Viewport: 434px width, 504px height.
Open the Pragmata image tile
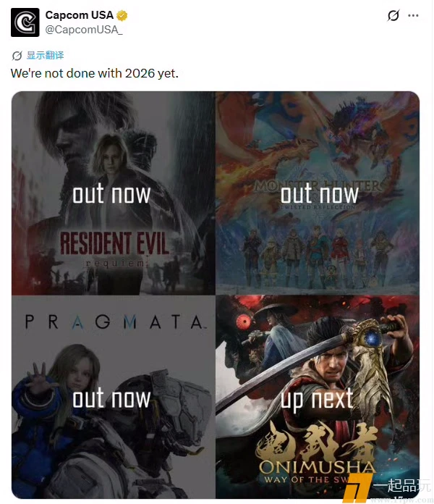tap(114, 397)
